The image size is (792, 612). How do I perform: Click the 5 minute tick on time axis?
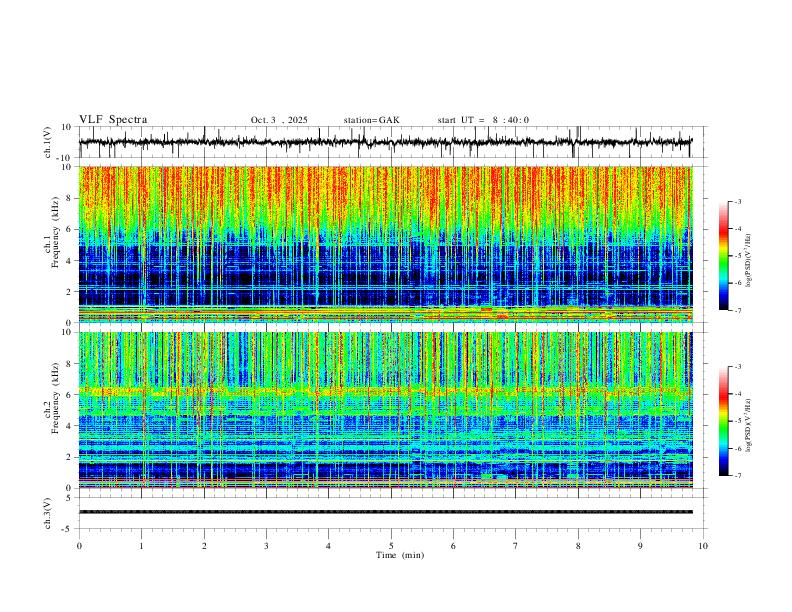coord(391,546)
